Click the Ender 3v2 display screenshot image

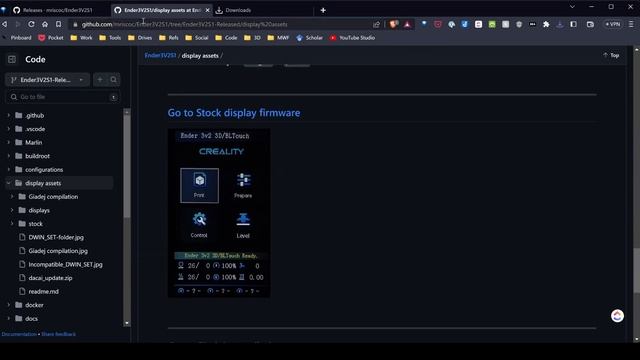pyautogui.click(x=219, y=213)
